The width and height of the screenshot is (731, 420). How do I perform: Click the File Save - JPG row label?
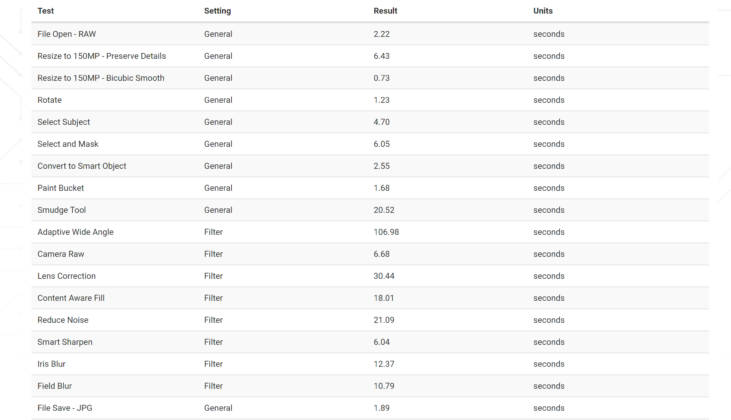[65, 408]
